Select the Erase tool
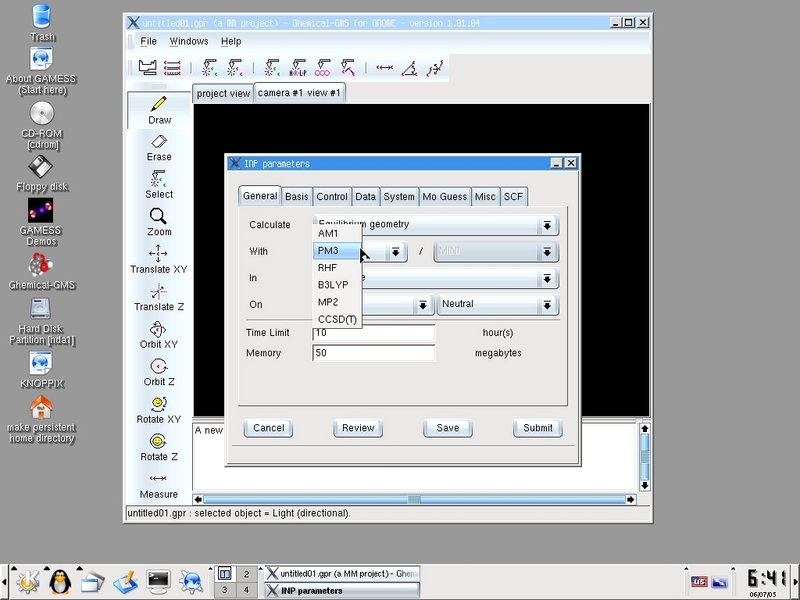This screenshot has height=600, width=800. point(159,147)
